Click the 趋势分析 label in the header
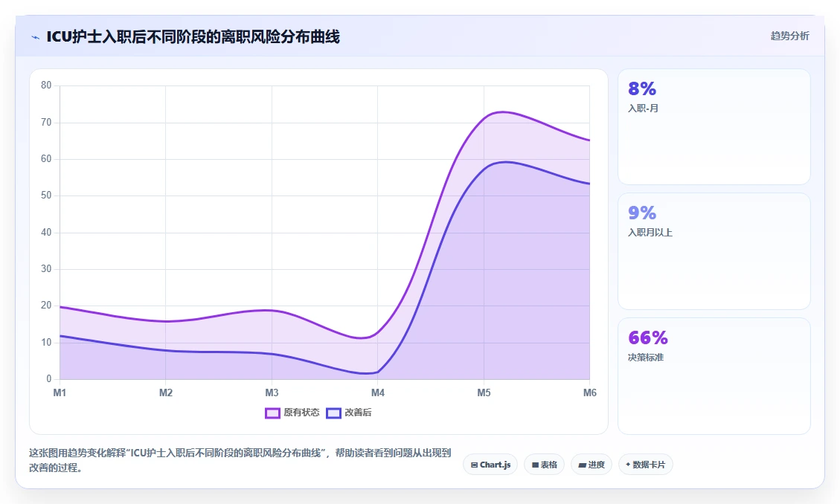Image resolution: width=840 pixels, height=504 pixels. click(789, 36)
